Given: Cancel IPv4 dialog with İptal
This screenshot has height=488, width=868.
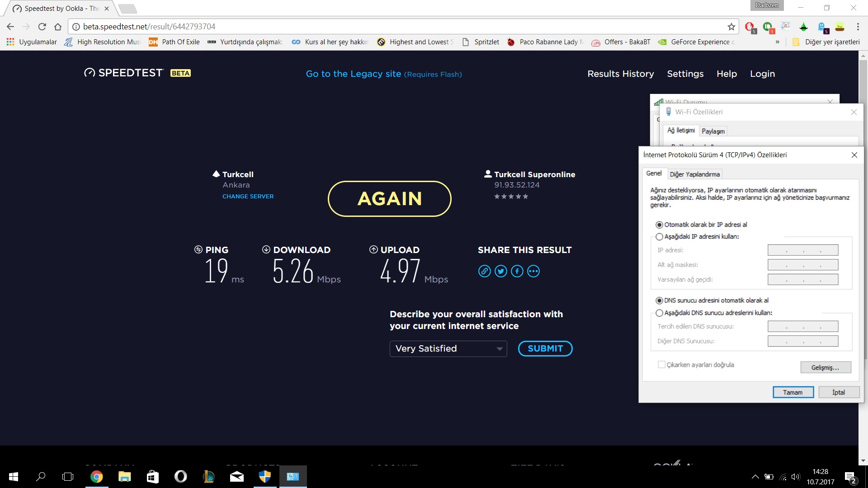Looking at the screenshot, I should pos(839,392).
